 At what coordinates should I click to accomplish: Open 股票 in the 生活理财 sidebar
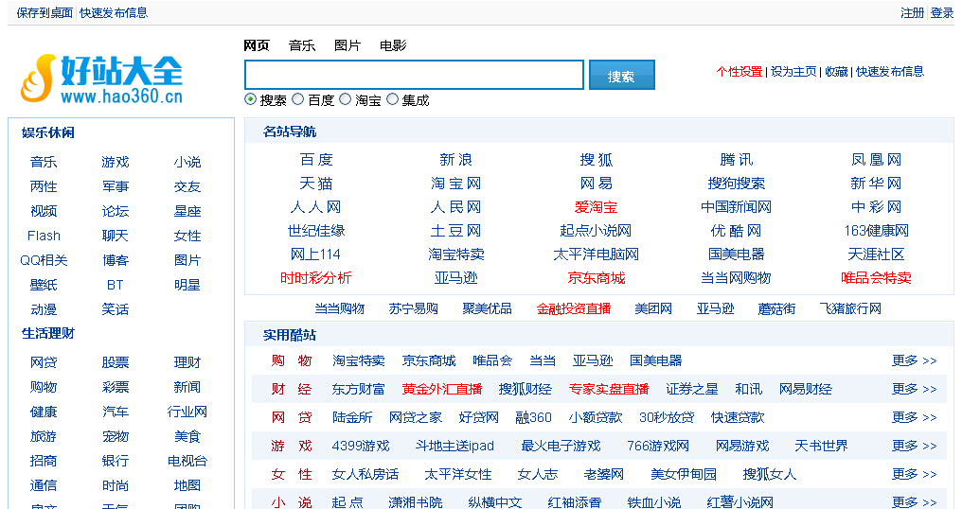[116, 363]
